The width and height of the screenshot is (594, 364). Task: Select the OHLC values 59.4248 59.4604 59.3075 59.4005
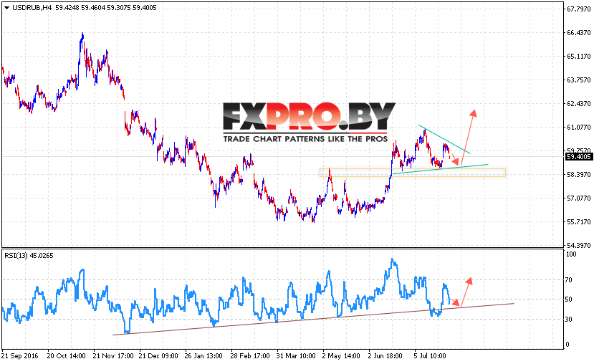click(x=106, y=8)
